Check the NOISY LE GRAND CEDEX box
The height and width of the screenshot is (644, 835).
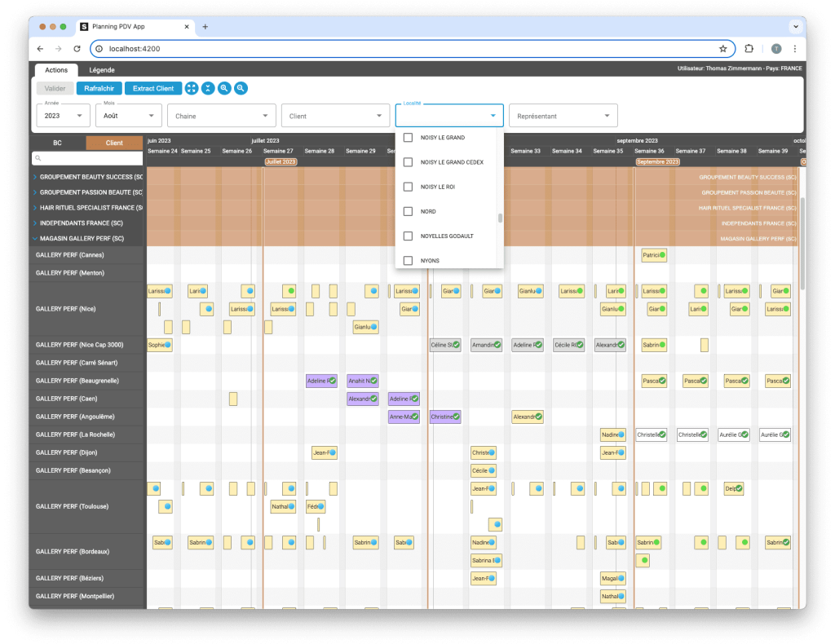point(409,161)
